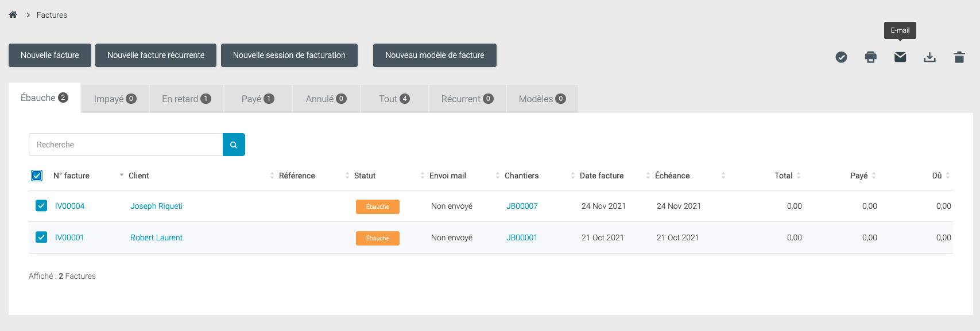Open client Joseph Riqueti link
Image resolution: width=980 pixels, height=331 pixels.
[156, 206]
